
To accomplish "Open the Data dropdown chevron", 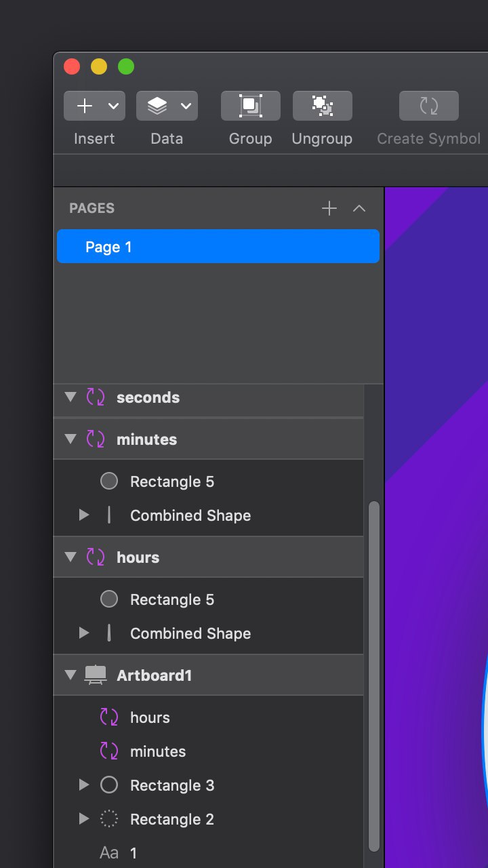I will coord(186,106).
